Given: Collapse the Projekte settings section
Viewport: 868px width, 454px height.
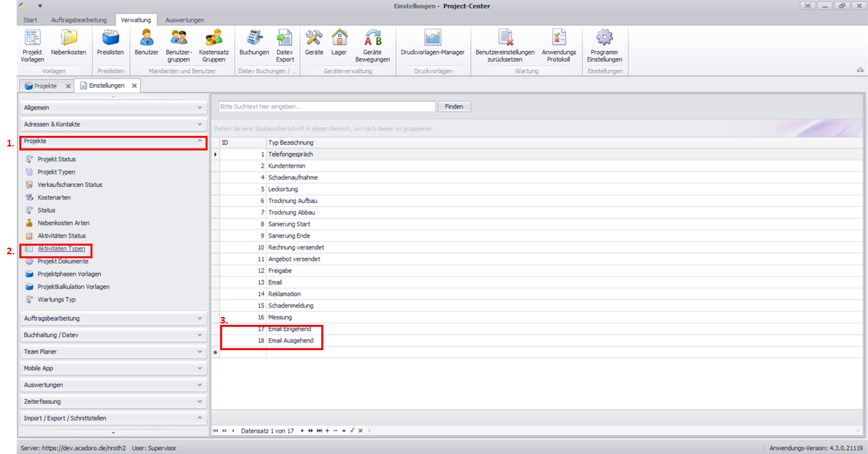Looking at the screenshot, I should [x=113, y=141].
